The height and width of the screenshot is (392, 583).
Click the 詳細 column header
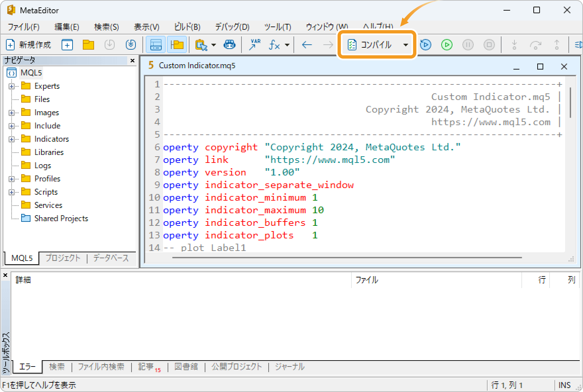182,280
